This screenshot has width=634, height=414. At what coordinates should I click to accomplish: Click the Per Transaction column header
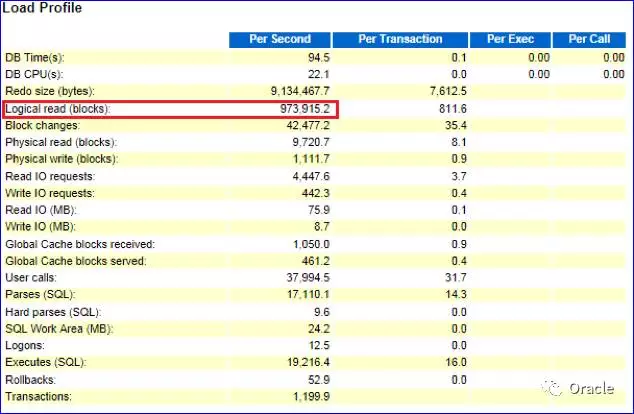tap(400, 39)
